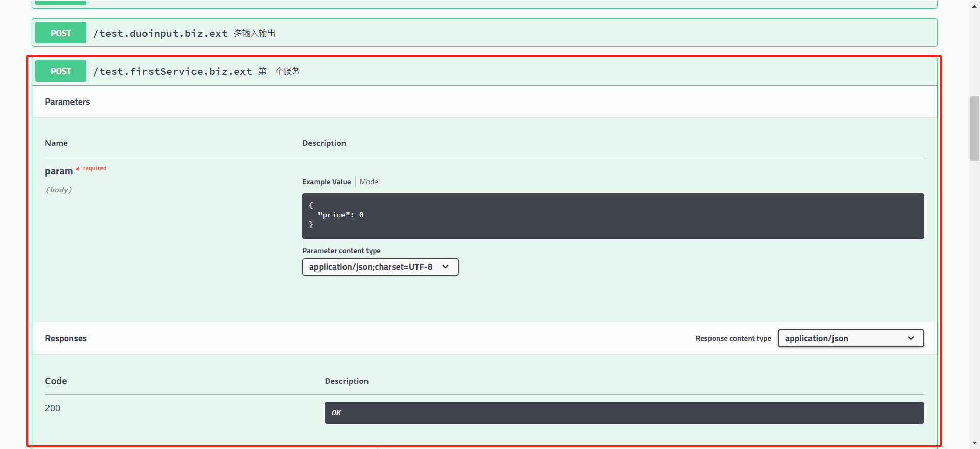Image resolution: width=980 pixels, height=449 pixels.
Task: Click the 多输入输出 operation summary
Action: click(x=254, y=33)
